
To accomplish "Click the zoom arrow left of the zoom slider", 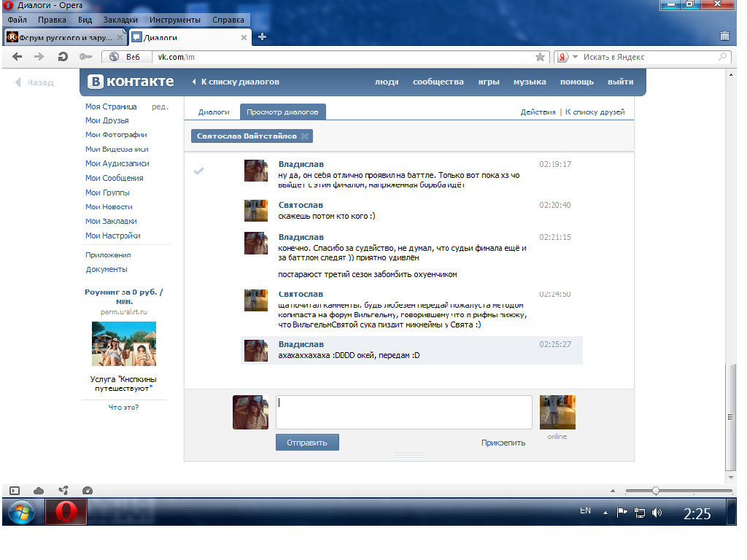I will click(x=613, y=491).
